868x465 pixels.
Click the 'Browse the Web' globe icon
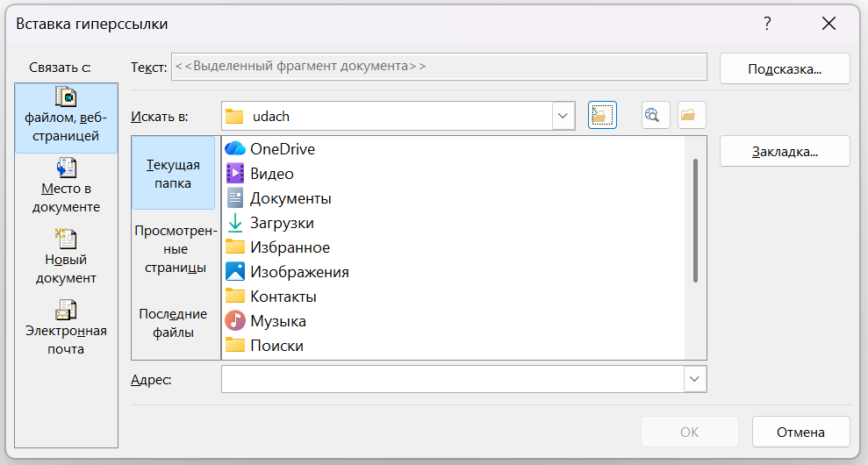tap(656, 116)
